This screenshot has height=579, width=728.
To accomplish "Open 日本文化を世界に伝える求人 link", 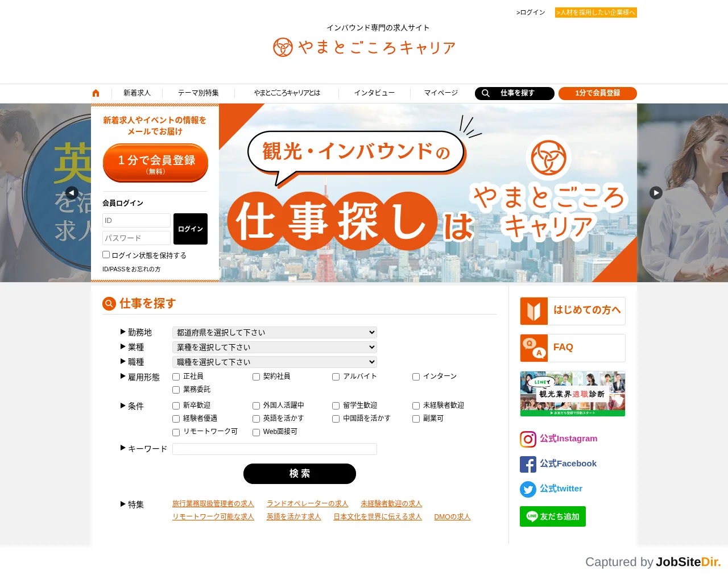I will 378,517.
